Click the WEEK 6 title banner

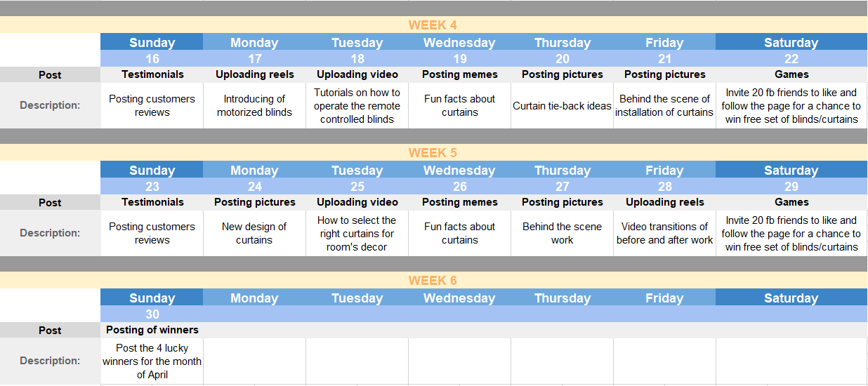tap(433, 281)
